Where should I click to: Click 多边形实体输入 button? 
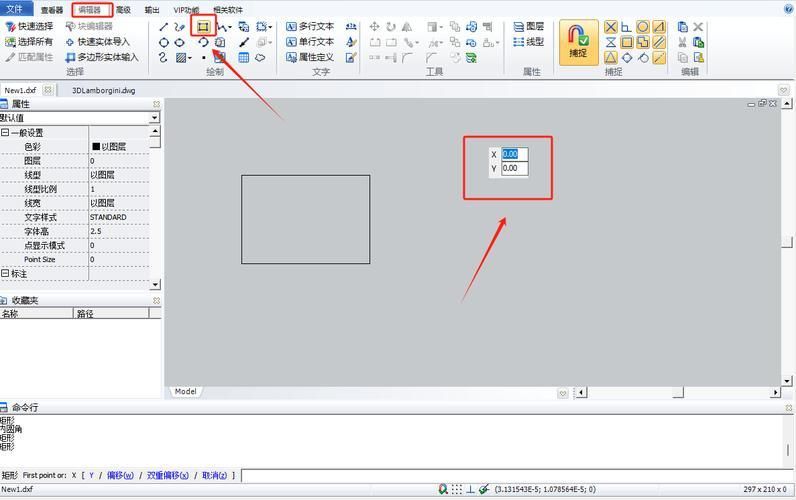tap(102, 57)
